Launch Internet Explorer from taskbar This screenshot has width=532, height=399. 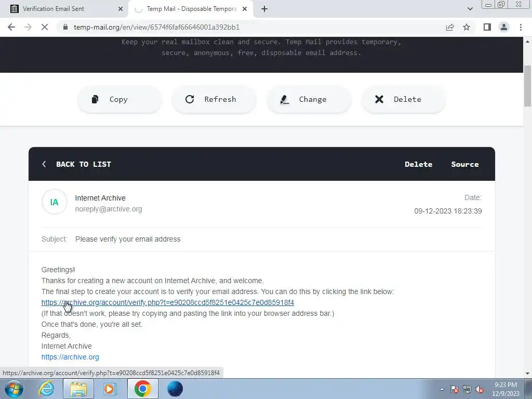pos(46,389)
